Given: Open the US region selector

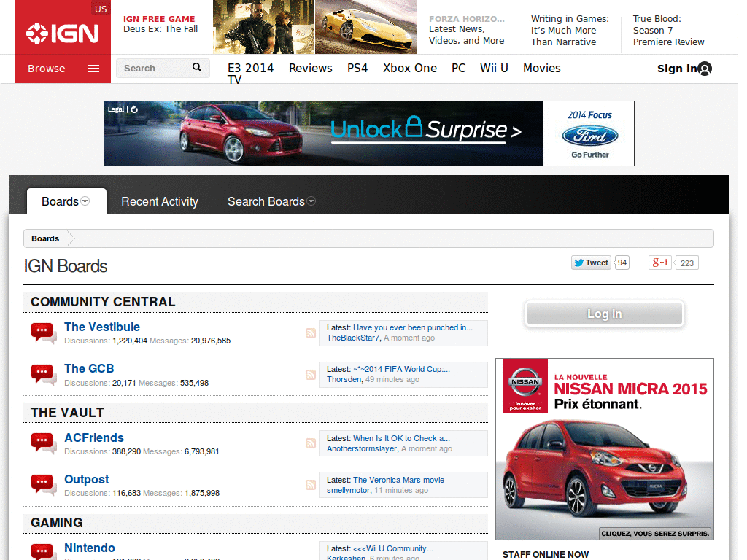Looking at the screenshot, I should [x=101, y=9].
